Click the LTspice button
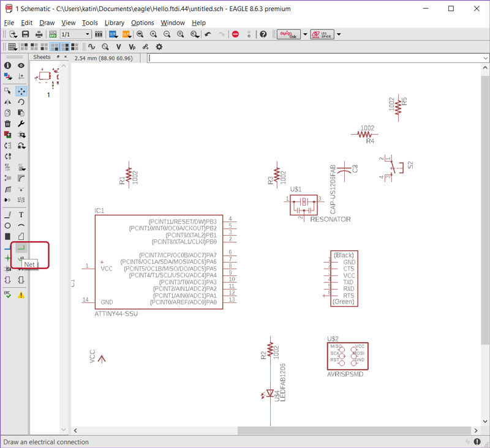The width and height of the screenshot is (490, 448). [322, 34]
